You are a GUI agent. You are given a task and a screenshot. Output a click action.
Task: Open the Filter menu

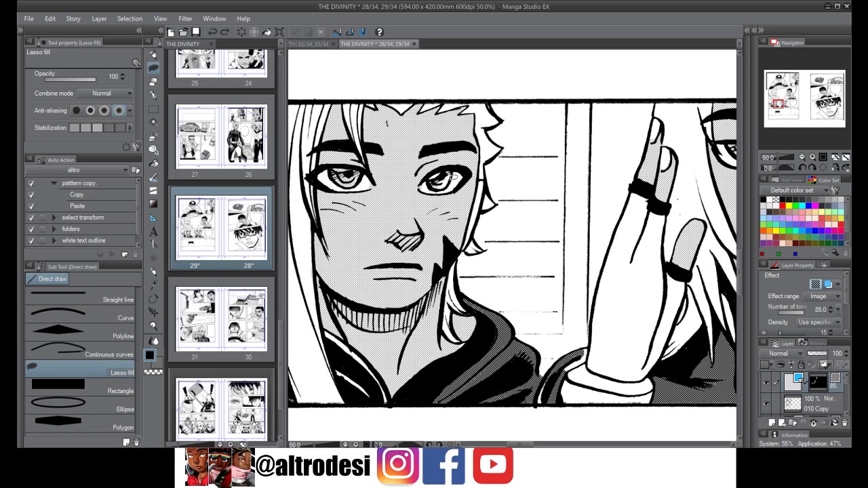pyautogui.click(x=185, y=18)
